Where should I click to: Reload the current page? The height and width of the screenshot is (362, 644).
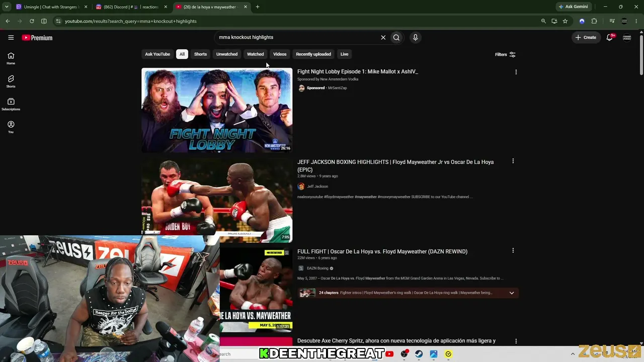point(32,21)
